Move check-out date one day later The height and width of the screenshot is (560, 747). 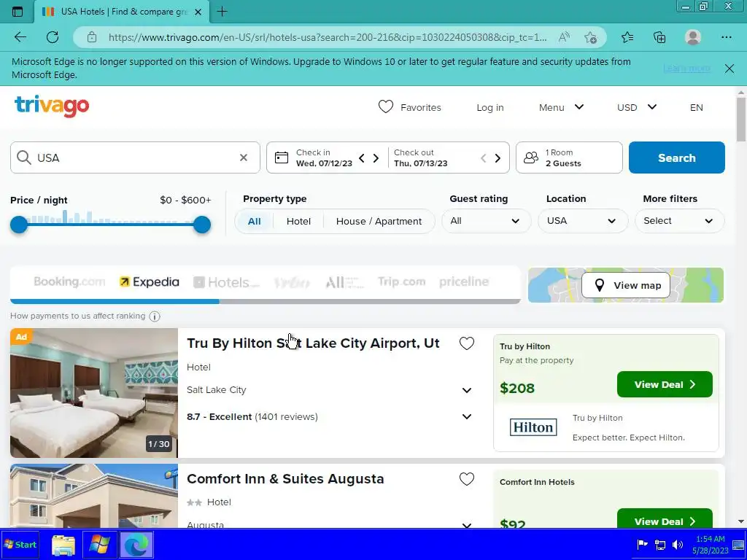(498, 157)
